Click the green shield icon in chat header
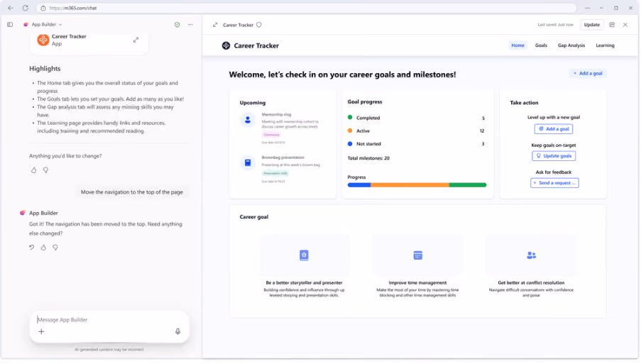Screen dimensions: 641x364 point(177,25)
